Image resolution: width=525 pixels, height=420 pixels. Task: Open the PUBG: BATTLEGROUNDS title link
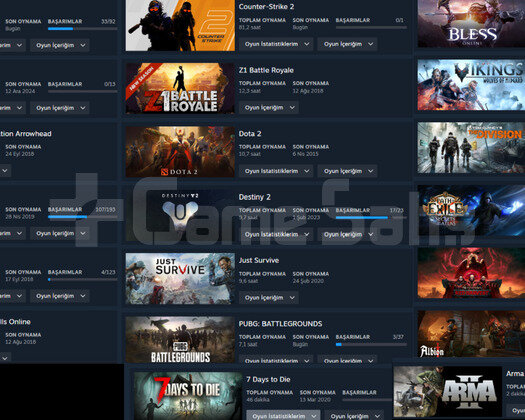coord(280,324)
